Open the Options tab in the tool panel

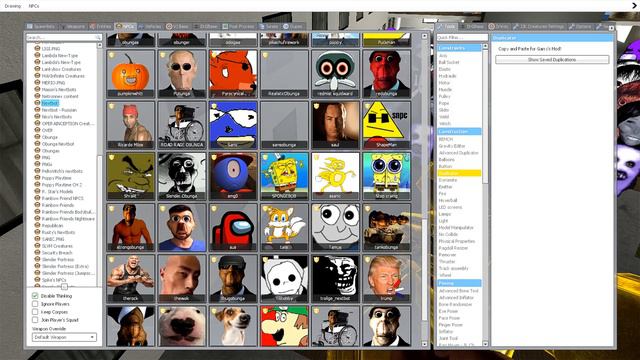[580, 27]
